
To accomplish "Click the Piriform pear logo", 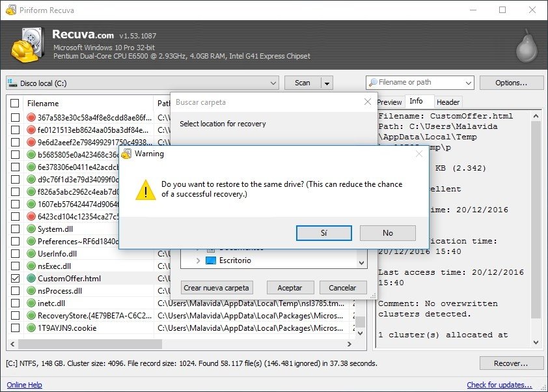I will click(527, 46).
